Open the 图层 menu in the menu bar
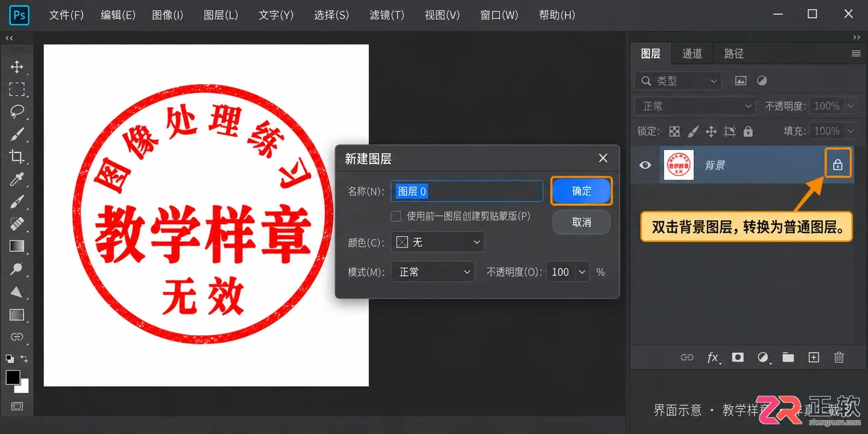The image size is (868, 434). (x=221, y=15)
